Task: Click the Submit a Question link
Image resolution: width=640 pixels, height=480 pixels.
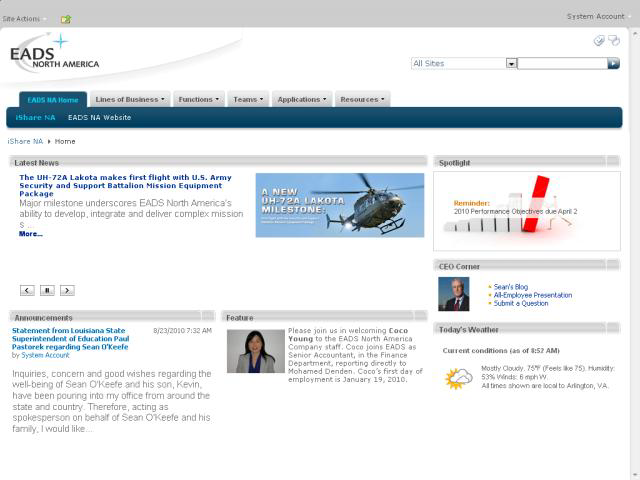Action: pyautogui.click(x=521, y=303)
